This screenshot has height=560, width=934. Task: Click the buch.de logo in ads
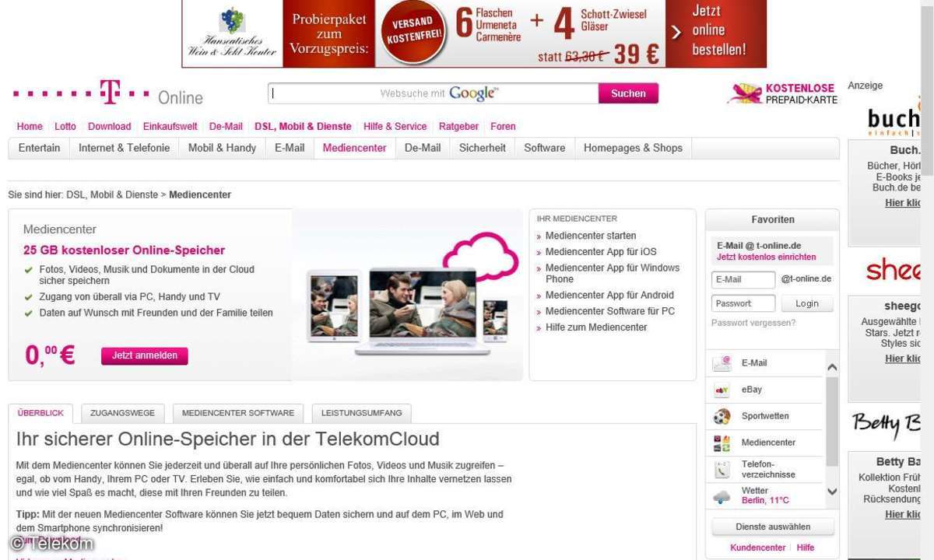coord(894,120)
